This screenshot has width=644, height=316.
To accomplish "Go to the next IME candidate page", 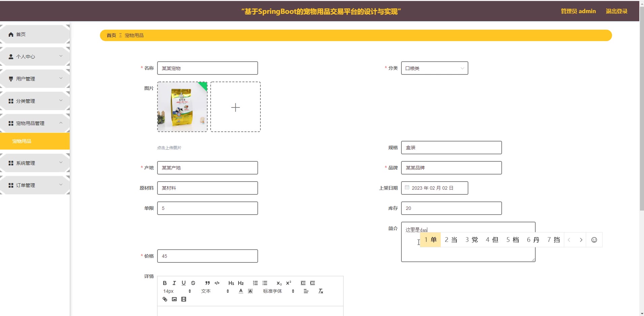I will point(581,240).
